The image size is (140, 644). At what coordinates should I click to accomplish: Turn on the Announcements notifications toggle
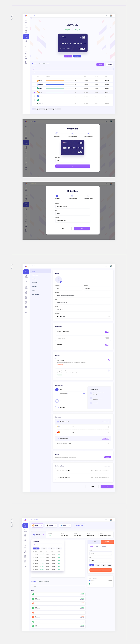[107, 338]
